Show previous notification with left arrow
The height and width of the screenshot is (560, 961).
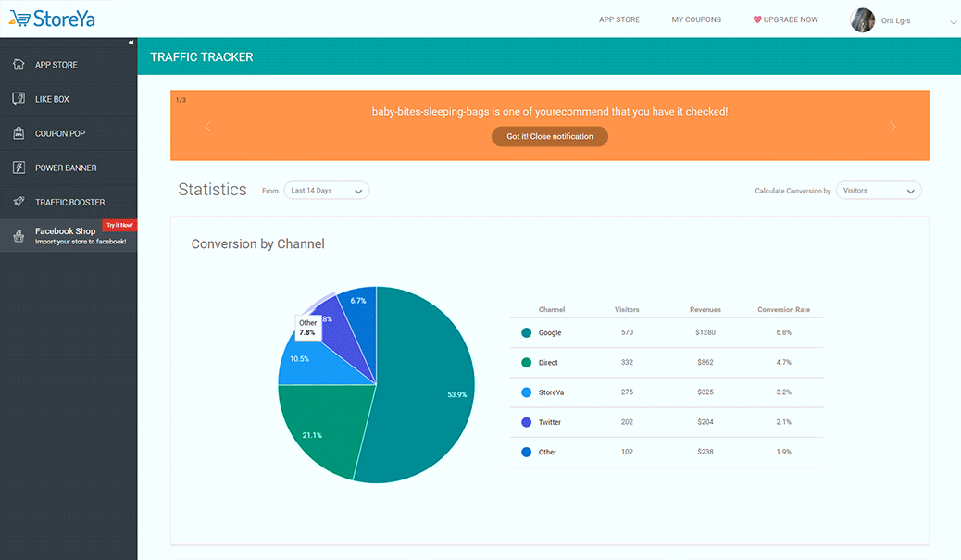[x=207, y=126]
